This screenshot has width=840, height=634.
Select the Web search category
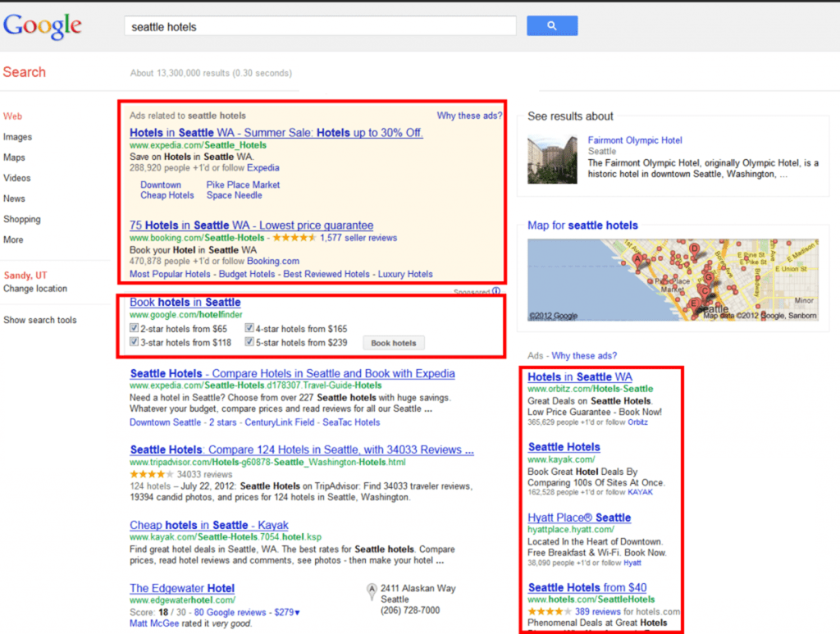pyautogui.click(x=13, y=116)
